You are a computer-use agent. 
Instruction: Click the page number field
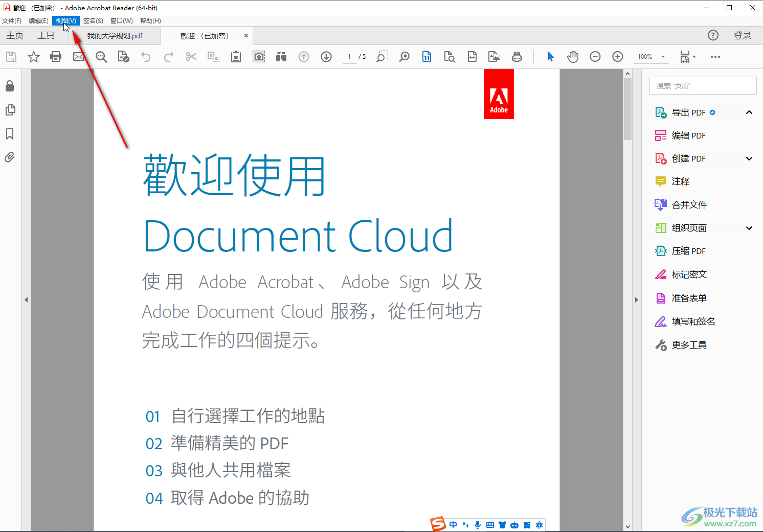point(349,57)
